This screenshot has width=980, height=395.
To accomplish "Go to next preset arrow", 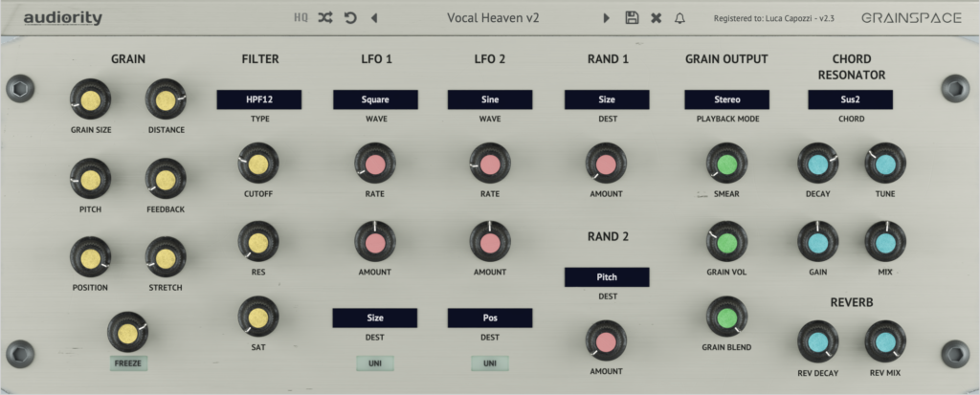I will pos(606,18).
